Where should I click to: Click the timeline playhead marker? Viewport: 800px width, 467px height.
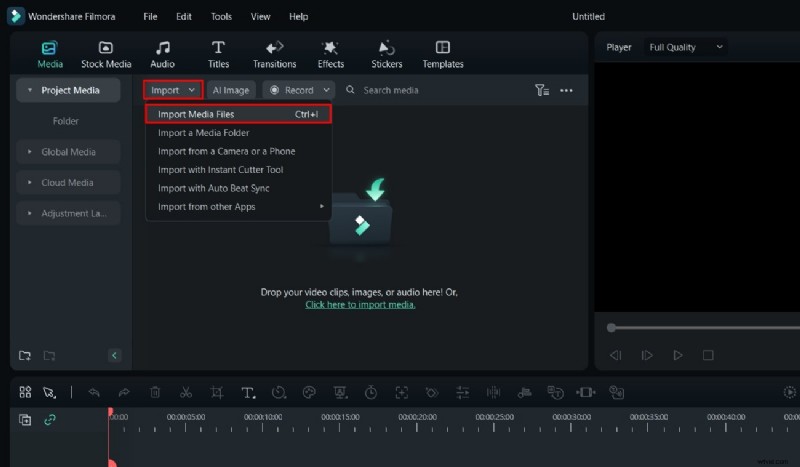click(x=110, y=411)
